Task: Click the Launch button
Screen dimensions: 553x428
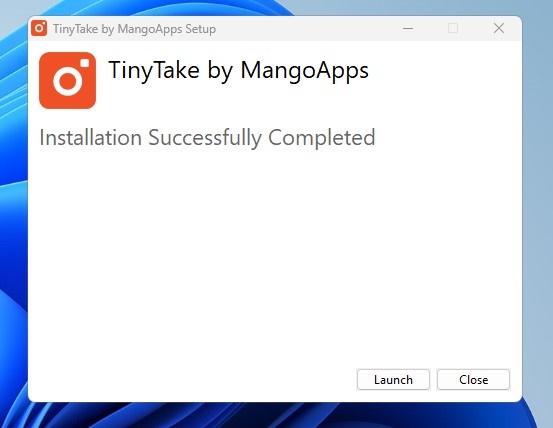Action: (393, 379)
